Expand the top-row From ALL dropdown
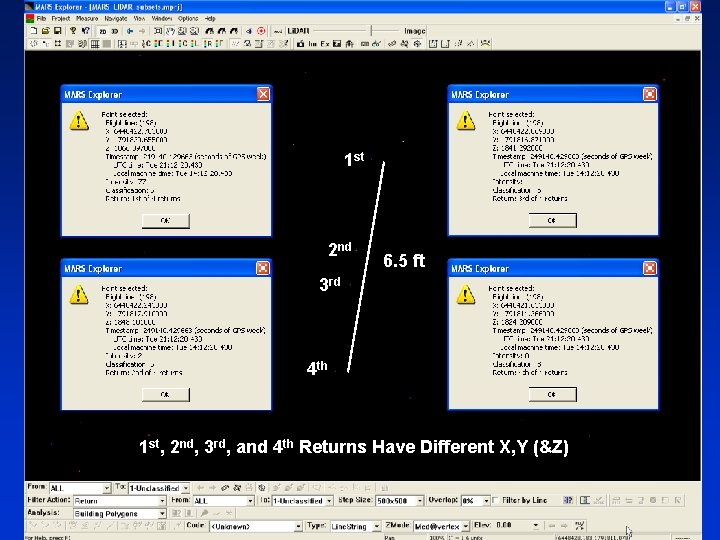The width and height of the screenshot is (720, 540). [107, 488]
